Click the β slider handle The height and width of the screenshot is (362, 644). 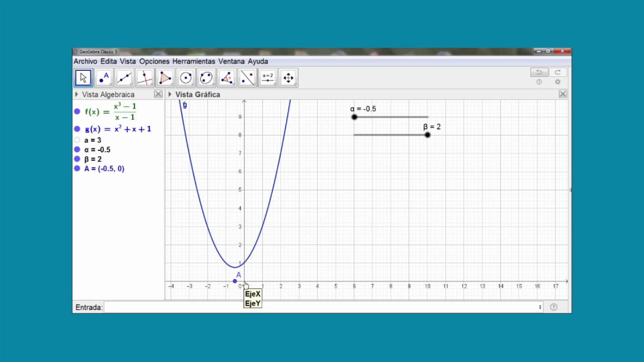click(x=428, y=135)
